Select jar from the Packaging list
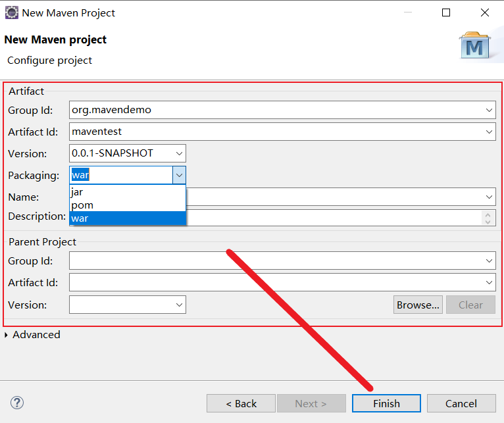Screen dimensions: 504x423 [128, 192]
